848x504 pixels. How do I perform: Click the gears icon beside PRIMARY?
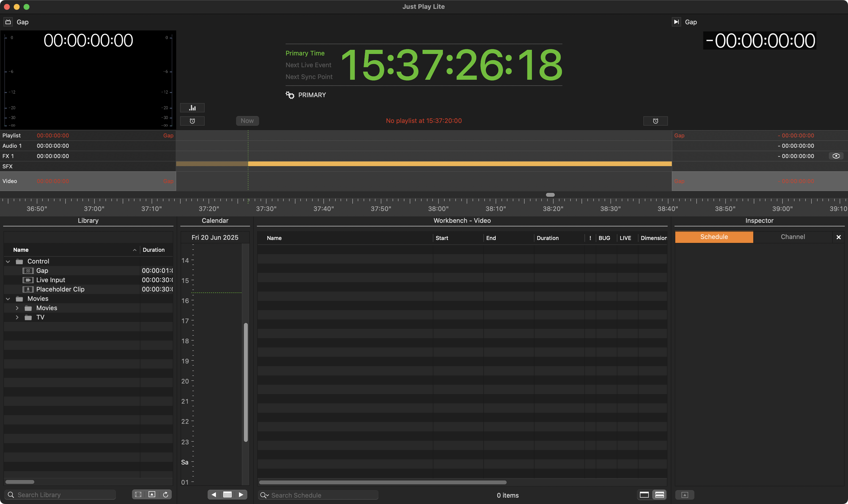290,95
